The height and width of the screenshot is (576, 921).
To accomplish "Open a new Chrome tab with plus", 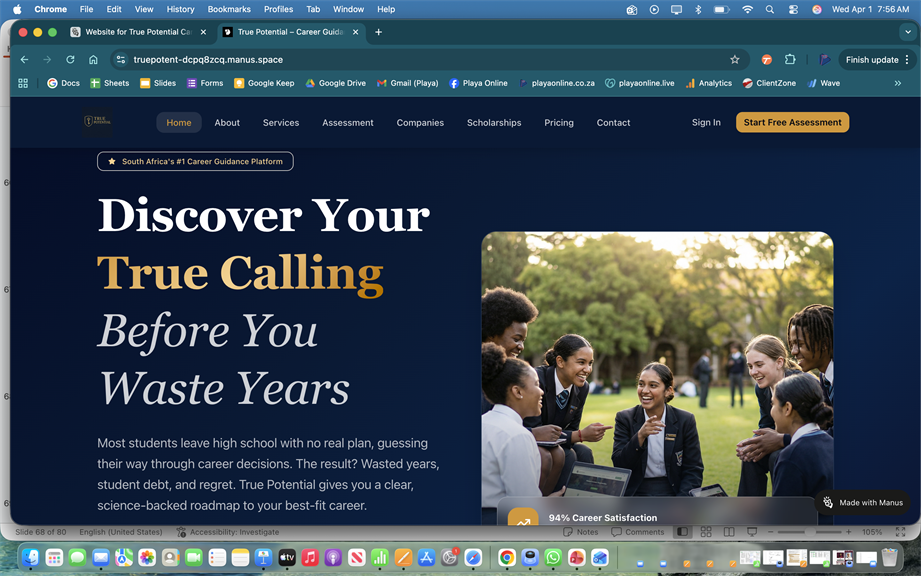I will (378, 32).
